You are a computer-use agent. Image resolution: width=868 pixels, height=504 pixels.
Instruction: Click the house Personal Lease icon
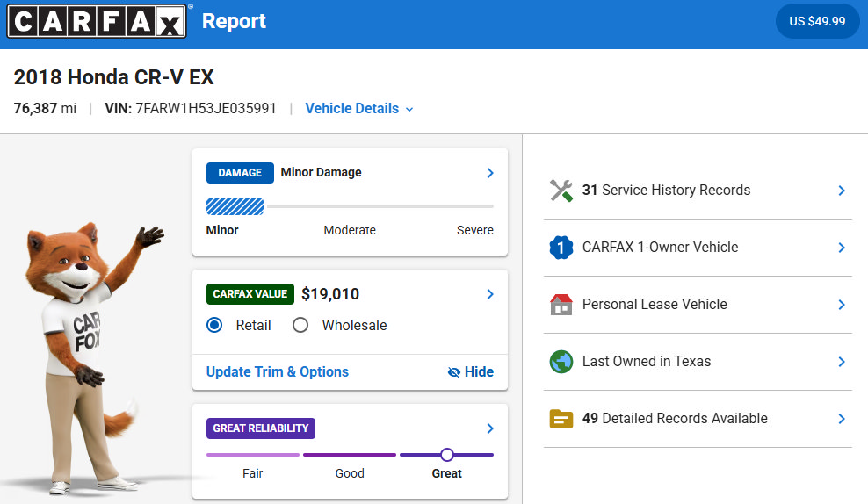click(x=561, y=305)
